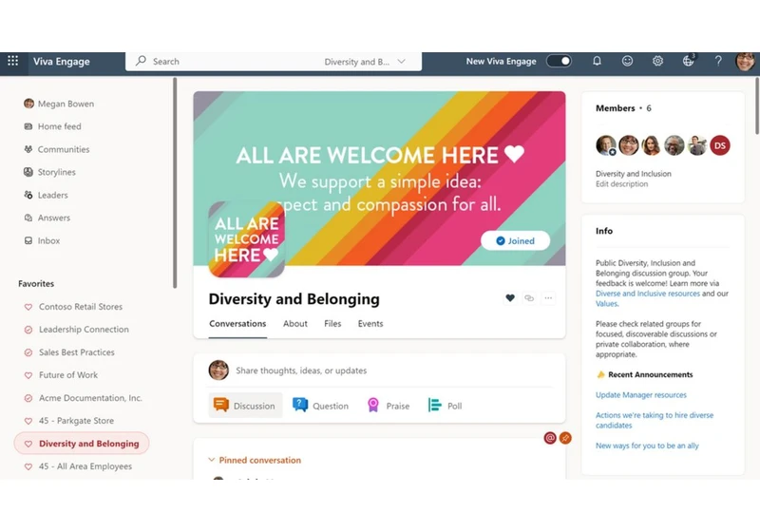This screenshot has width=760, height=532.
Task: Open the Values link in Info
Action: pos(607,304)
